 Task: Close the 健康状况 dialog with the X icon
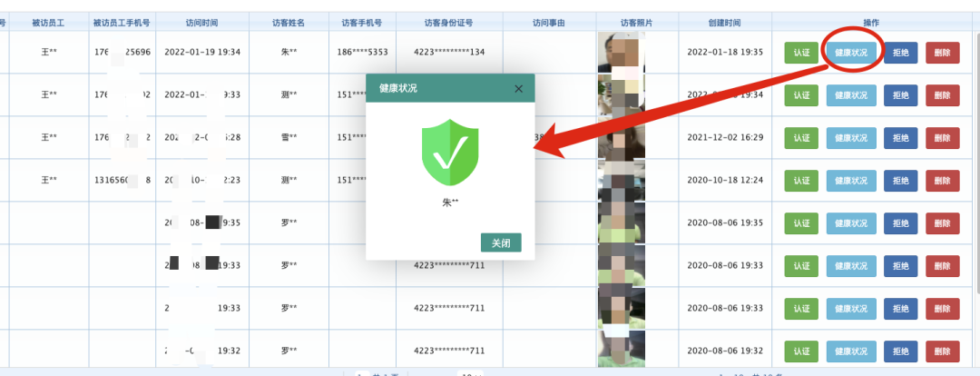pos(518,88)
